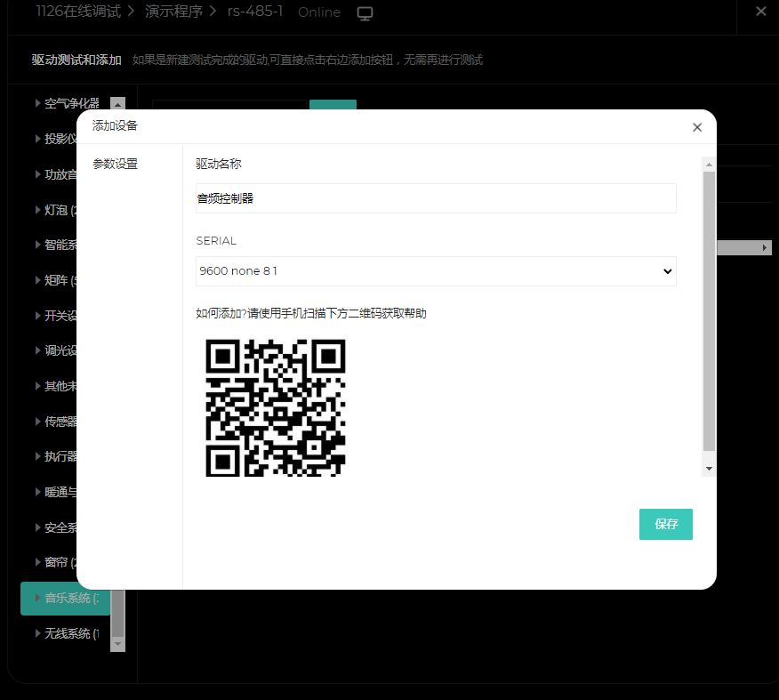This screenshot has width=779, height=700.
Task: Expand the 空气净化器 category
Action: coord(37,103)
